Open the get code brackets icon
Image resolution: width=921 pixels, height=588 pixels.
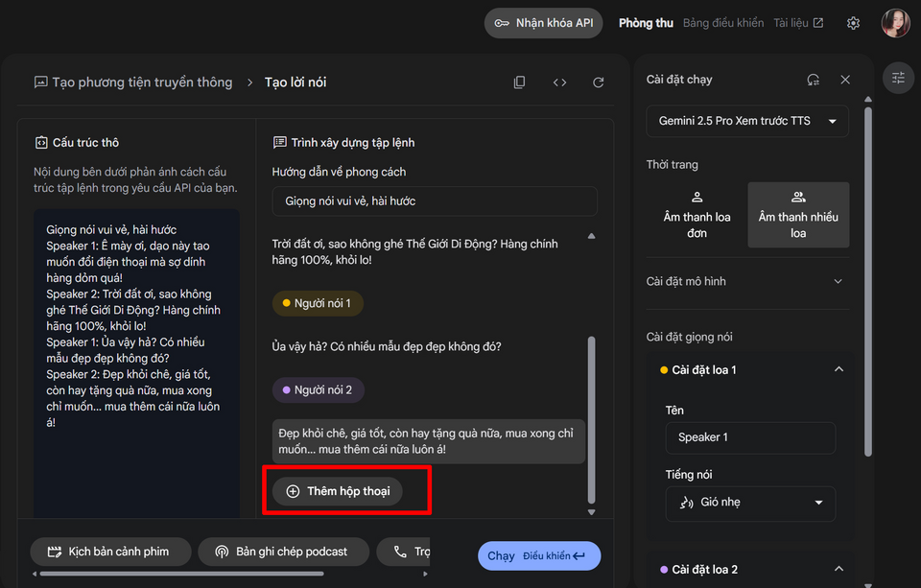point(559,82)
